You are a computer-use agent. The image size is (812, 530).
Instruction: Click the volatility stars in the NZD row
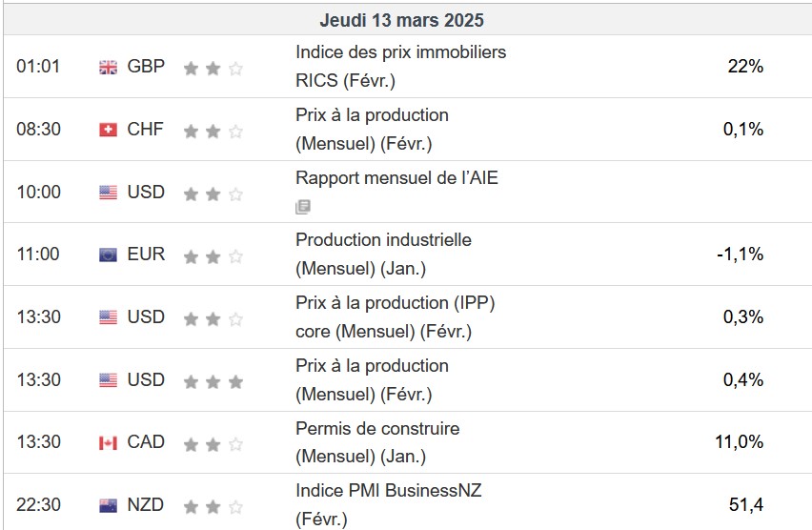(x=213, y=506)
